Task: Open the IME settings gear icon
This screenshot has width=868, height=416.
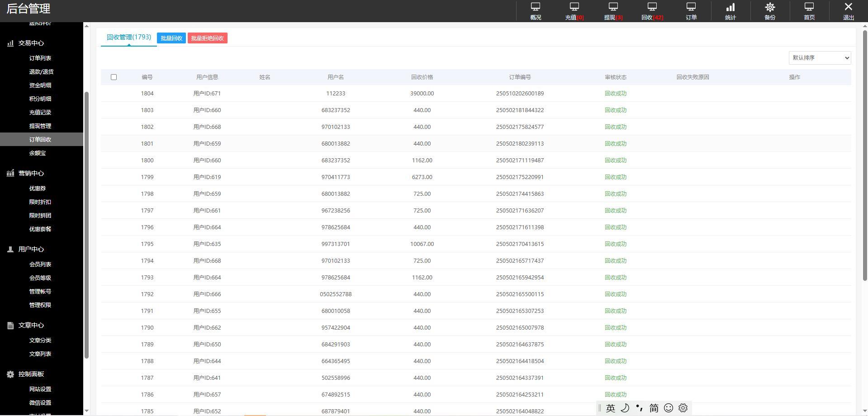Action: (x=683, y=408)
